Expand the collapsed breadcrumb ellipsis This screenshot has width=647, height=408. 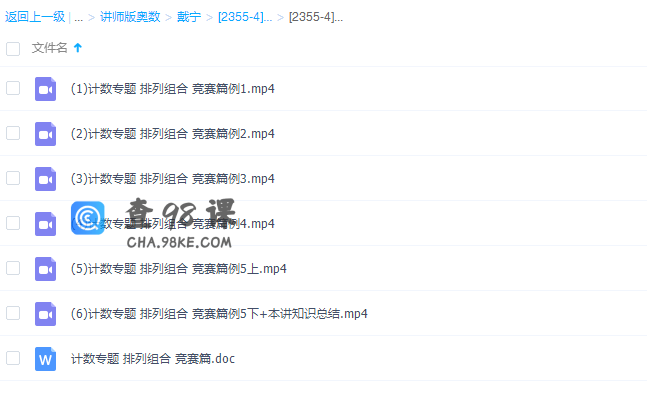tap(79, 17)
